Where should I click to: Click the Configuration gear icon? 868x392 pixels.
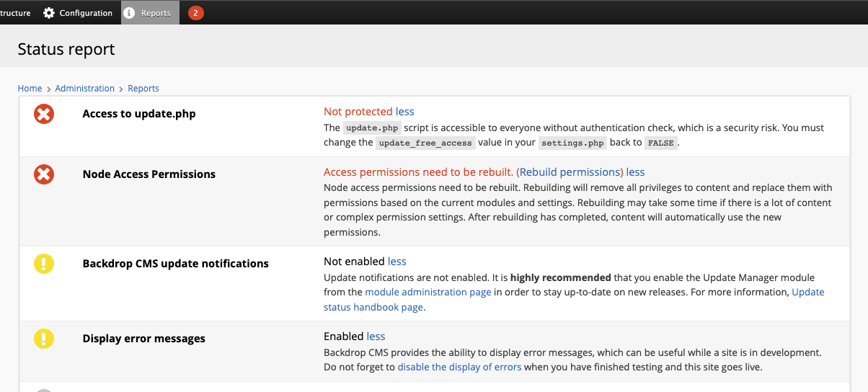click(x=49, y=13)
